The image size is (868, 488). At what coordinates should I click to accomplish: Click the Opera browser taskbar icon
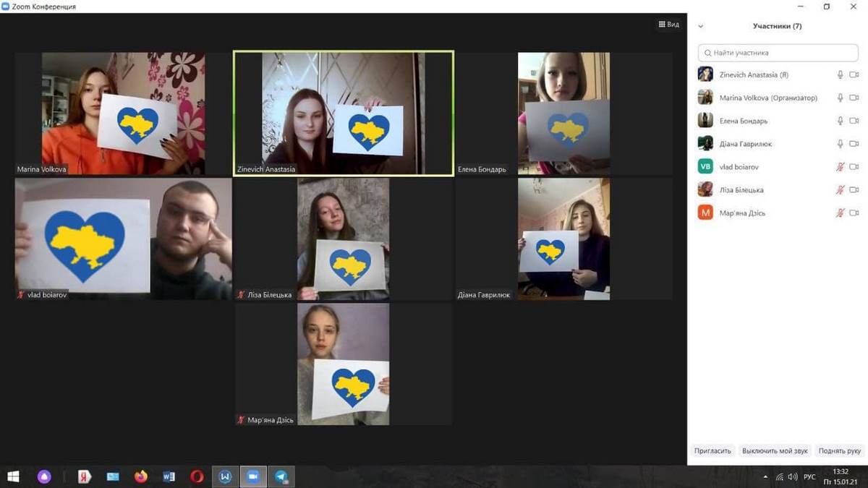coord(197,476)
